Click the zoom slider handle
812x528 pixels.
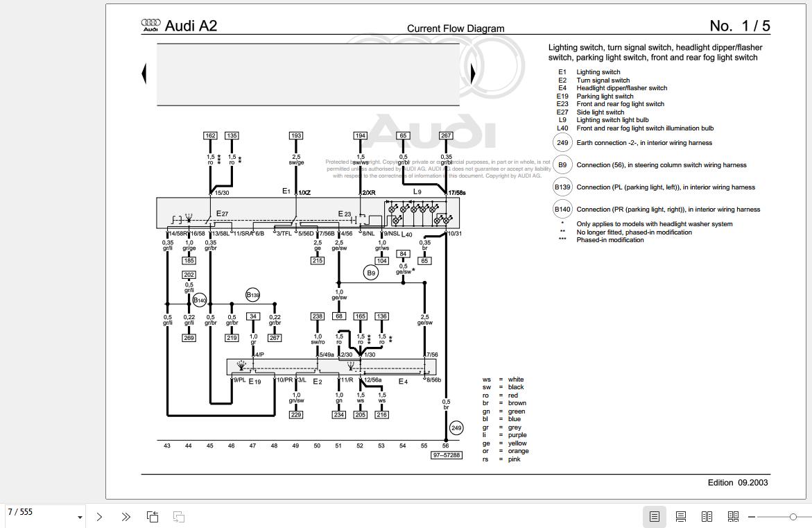tap(793, 517)
